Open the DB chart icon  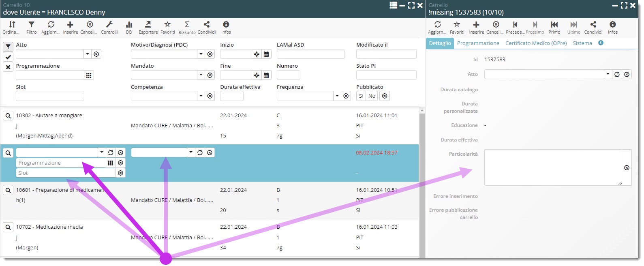129,25
